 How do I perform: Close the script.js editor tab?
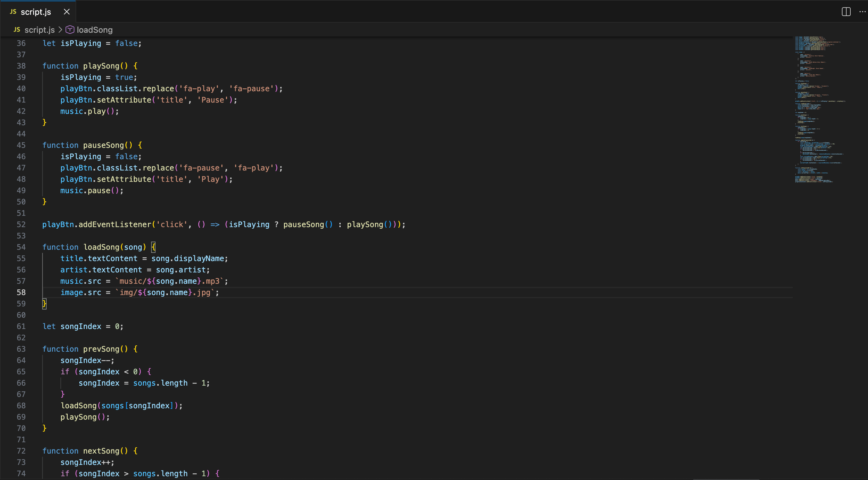point(67,12)
